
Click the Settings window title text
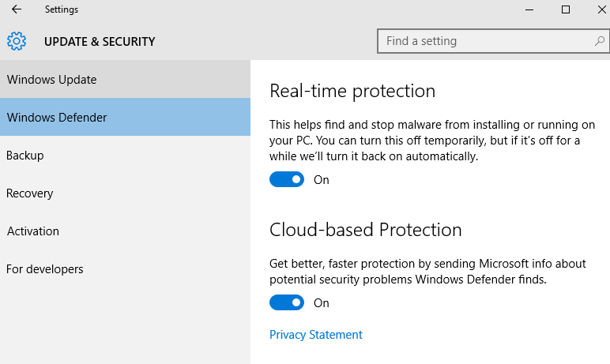tap(62, 9)
